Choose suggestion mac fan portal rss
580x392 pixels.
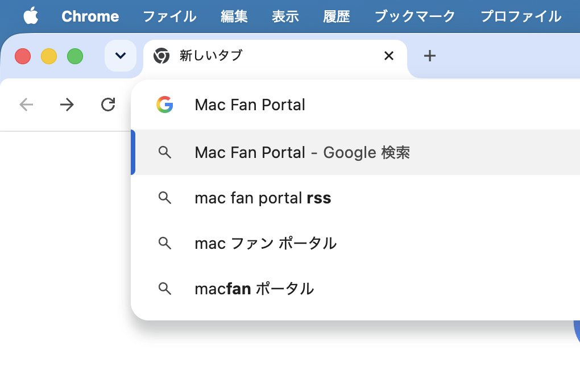[355, 198]
